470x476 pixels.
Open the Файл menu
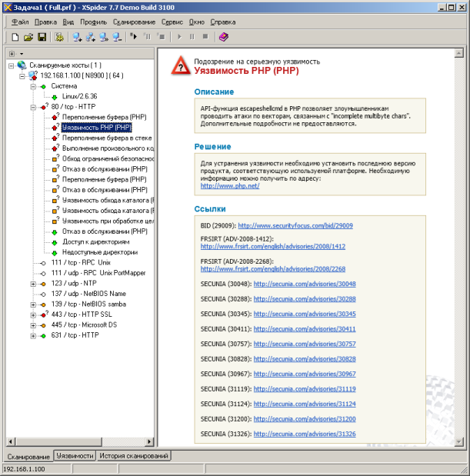pos(20,22)
